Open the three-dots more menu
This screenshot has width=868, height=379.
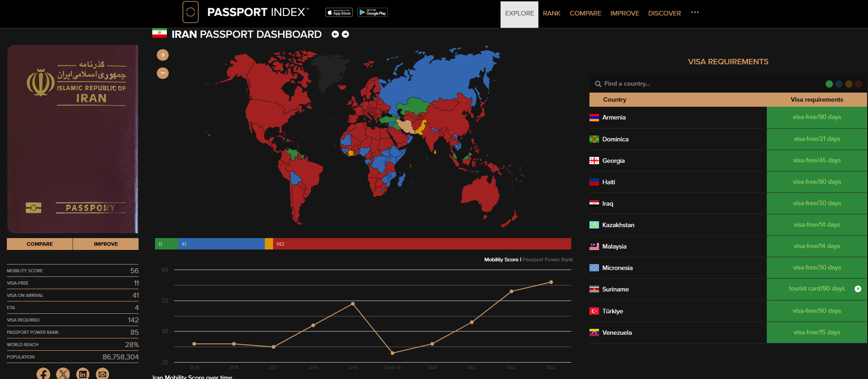pyautogui.click(x=695, y=13)
